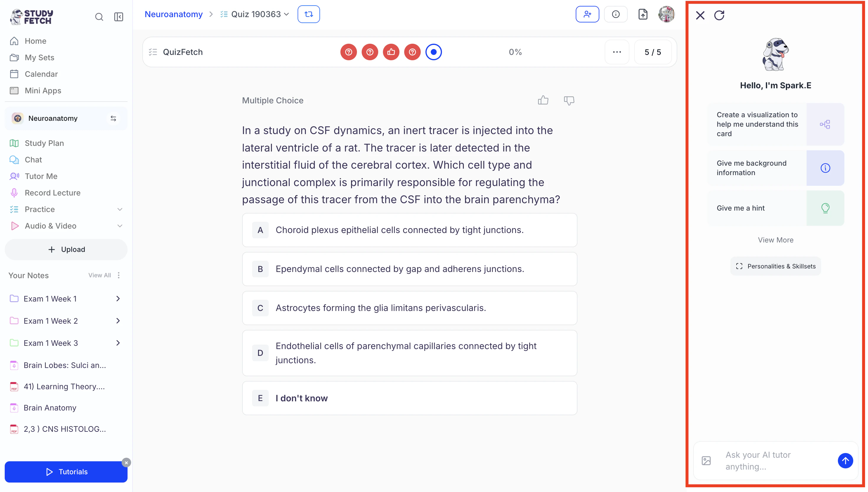Screen dimensions: 868x492
Task: Send message with blue arrow button
Action: point(845,461)
